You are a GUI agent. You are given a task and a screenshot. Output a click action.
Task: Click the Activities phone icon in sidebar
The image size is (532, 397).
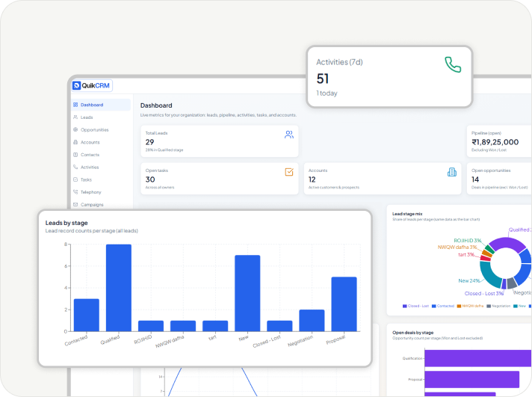point(75,167)
